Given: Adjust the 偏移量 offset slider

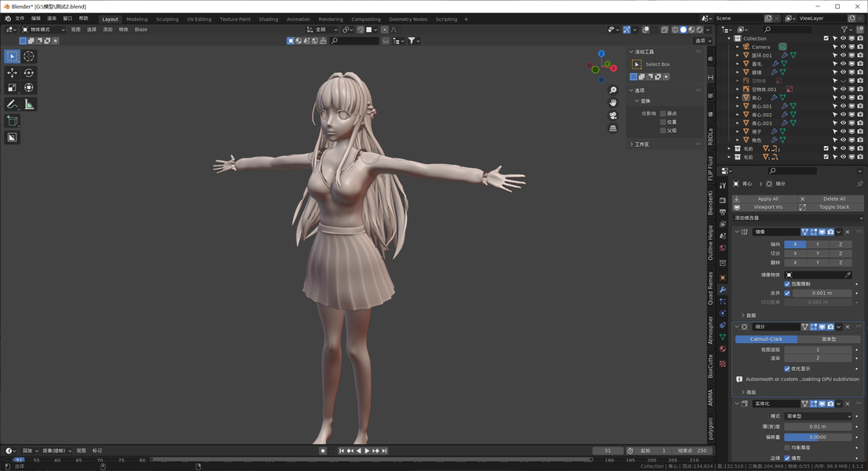Looking at the screenshot, I should [x=819, y=437].
